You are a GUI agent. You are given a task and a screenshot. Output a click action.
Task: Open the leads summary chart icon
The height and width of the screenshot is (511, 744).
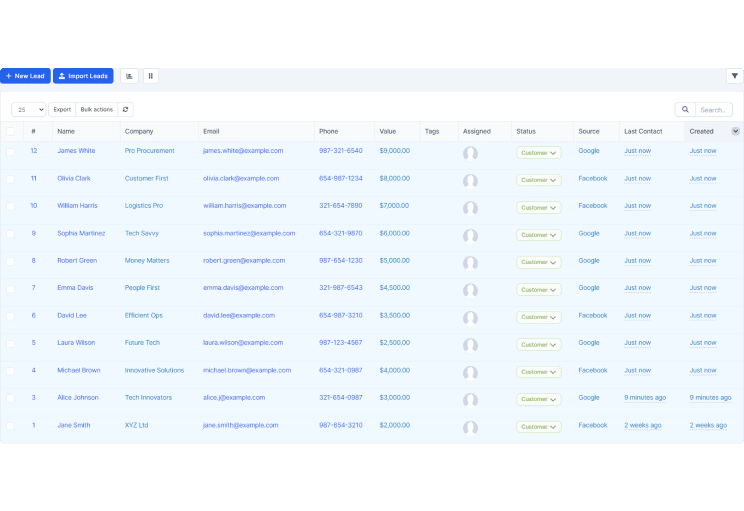coord(129,76)
